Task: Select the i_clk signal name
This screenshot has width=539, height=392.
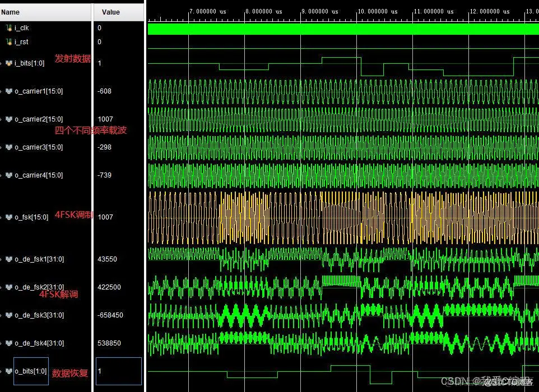Action: [22, 28]
